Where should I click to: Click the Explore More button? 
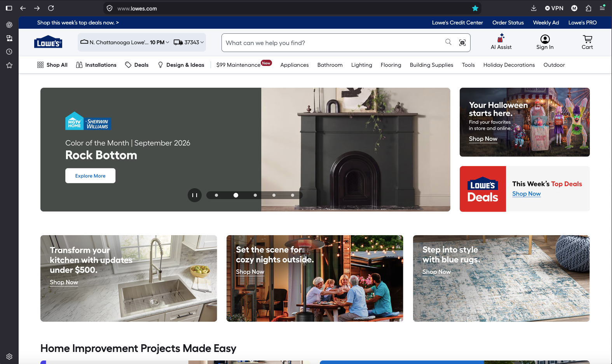pos(90,176)
